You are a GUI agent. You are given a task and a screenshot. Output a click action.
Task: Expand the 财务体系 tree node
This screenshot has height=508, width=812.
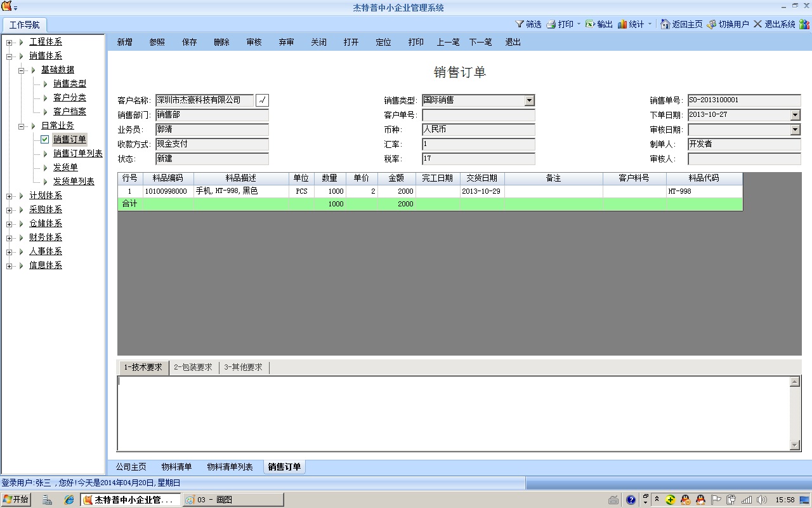point(10,238)
